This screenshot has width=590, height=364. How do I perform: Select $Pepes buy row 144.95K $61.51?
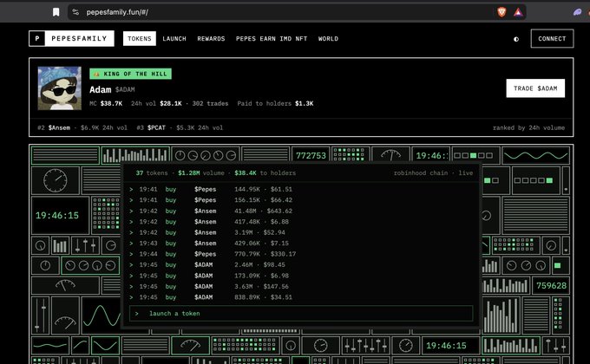301,189
